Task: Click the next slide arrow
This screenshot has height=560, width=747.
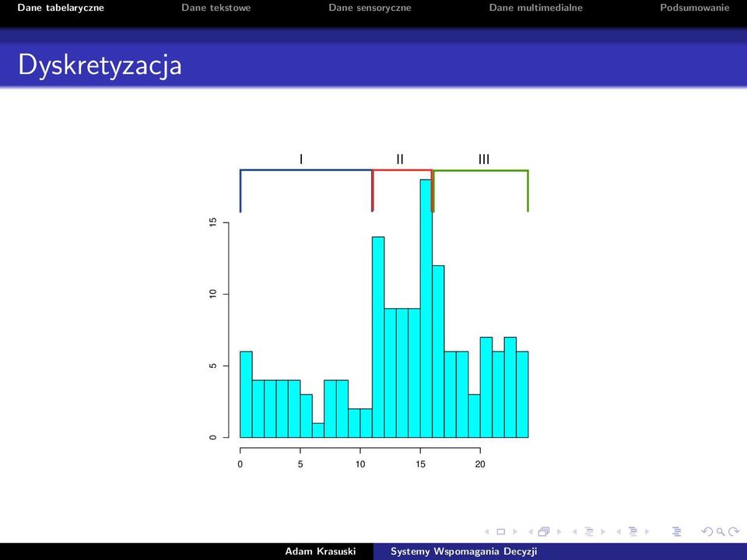Action: click(x=515, y=531)
